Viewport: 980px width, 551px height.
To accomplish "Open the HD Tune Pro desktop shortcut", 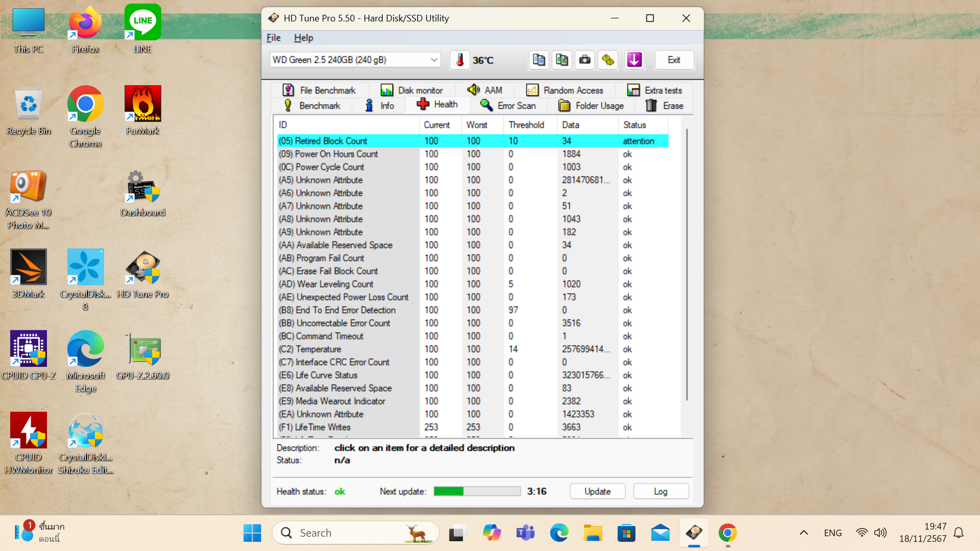I will point(143,274).
